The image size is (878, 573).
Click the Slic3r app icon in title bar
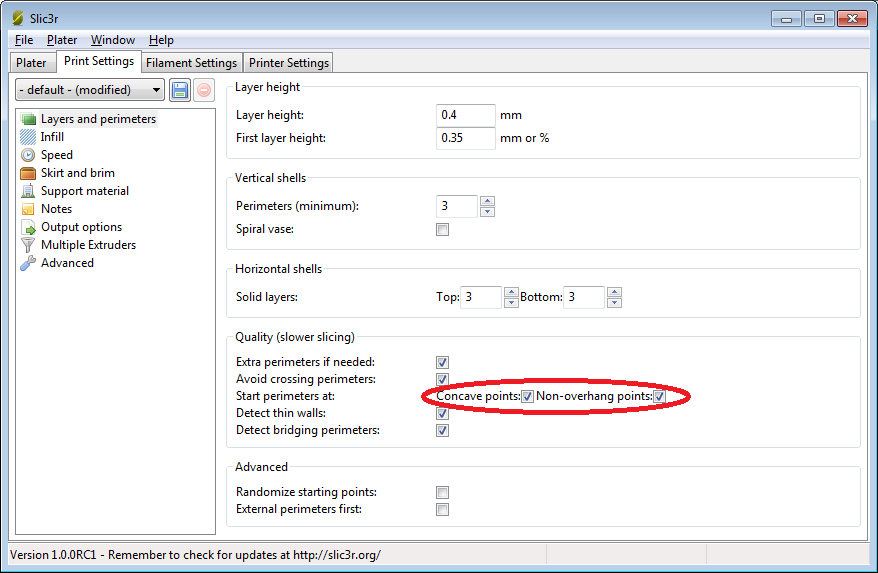click(18, 18)
